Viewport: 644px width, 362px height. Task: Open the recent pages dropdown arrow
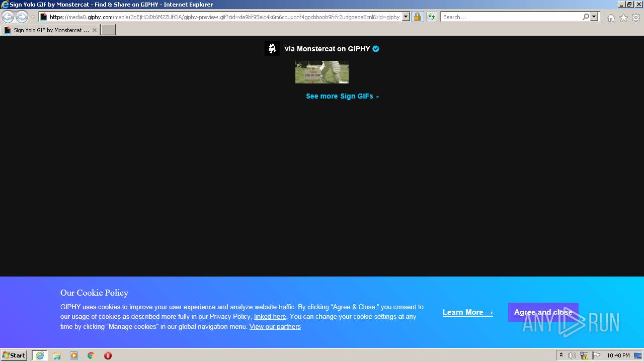33,17
